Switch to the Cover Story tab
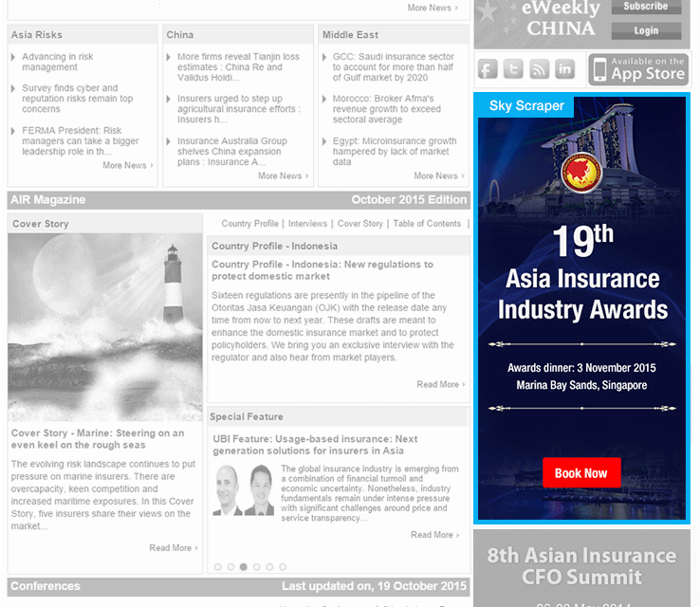The width and height of the screenshot is (700, 607). [359, 224]
